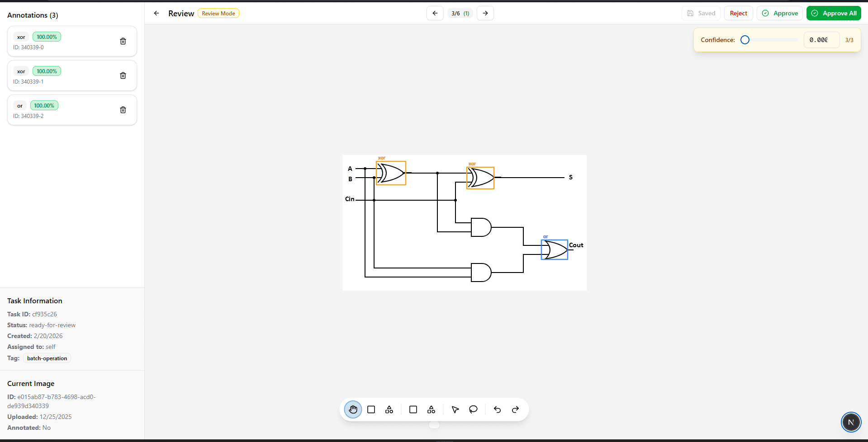
Task: Reject the current annotations
Action: click(x=738, y=13)
